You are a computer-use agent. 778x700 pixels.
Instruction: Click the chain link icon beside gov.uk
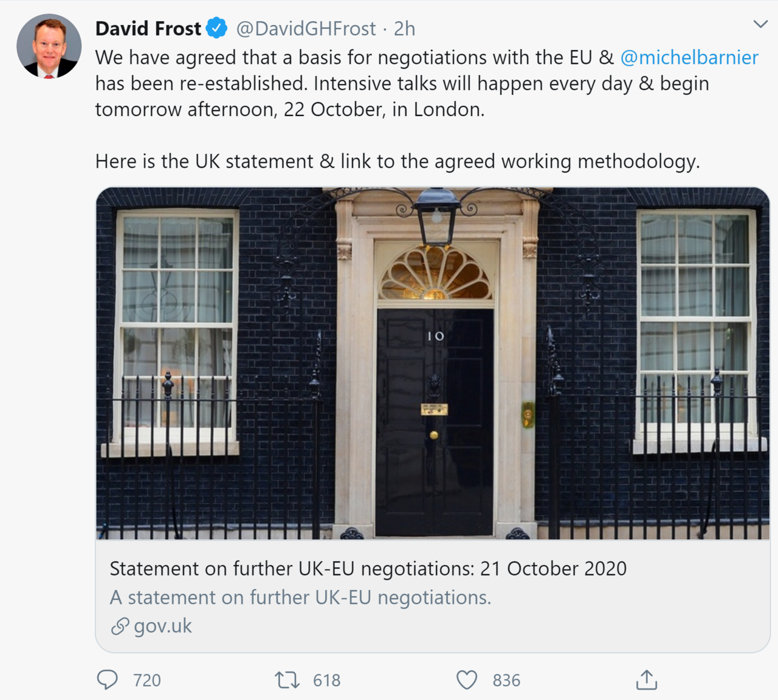click(x=120, y=626)
